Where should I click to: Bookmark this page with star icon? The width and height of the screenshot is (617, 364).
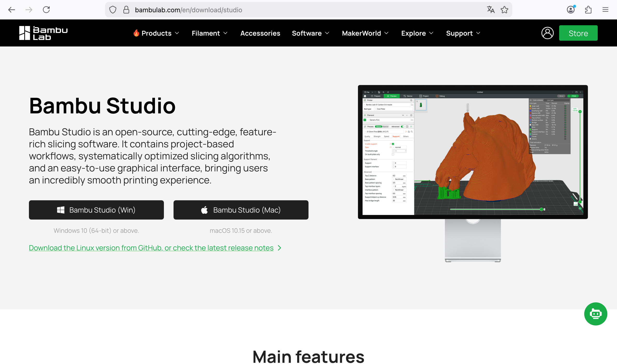point(504,10)
